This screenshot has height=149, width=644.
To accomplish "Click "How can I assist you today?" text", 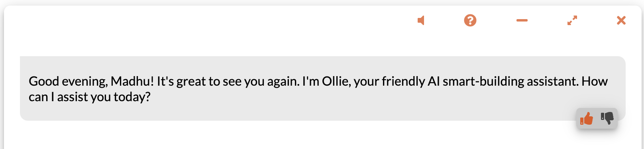I will pos(318,89).
